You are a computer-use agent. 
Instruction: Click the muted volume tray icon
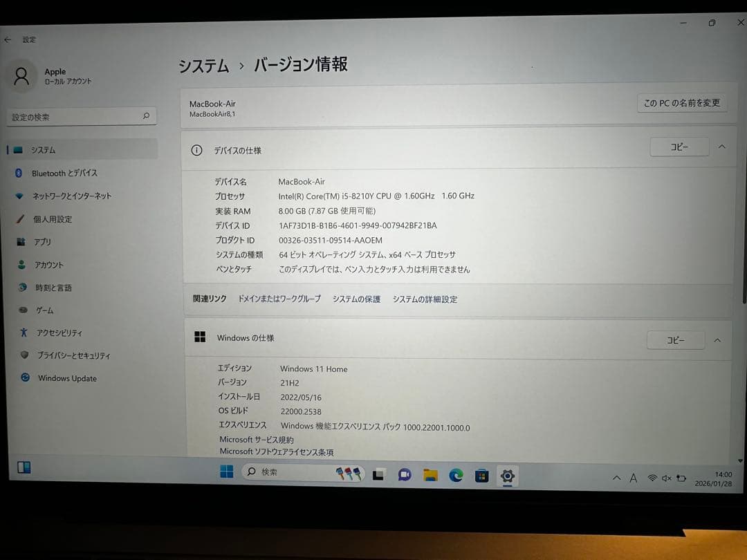667,478
